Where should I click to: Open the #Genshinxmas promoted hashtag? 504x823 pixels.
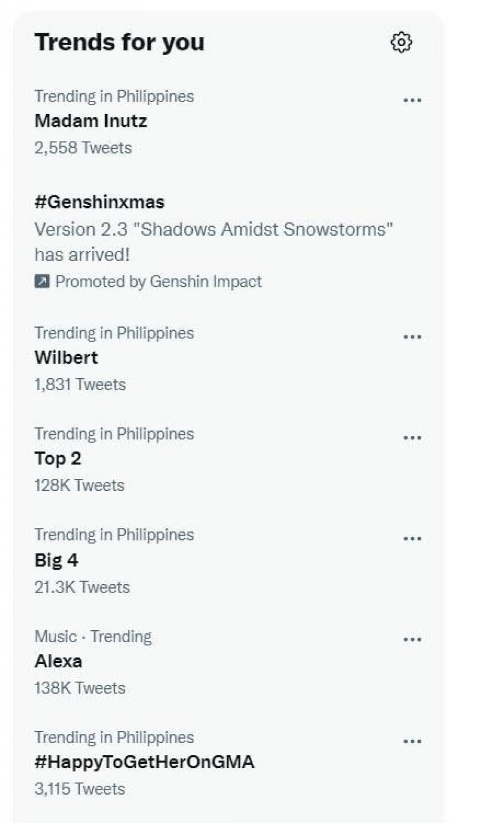point(100,202)
